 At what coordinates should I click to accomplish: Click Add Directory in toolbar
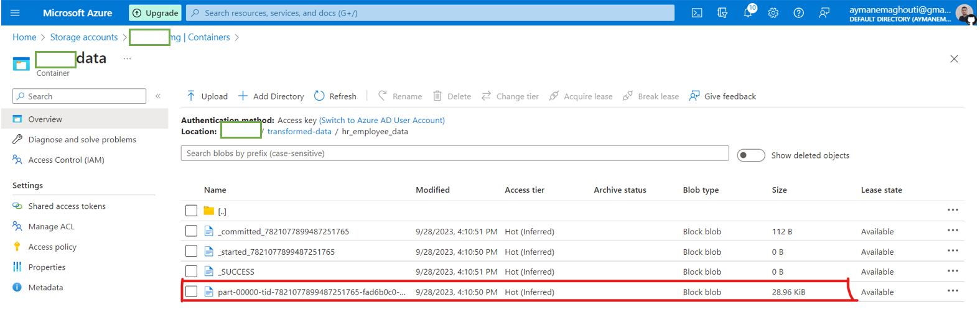pos(271,96)
